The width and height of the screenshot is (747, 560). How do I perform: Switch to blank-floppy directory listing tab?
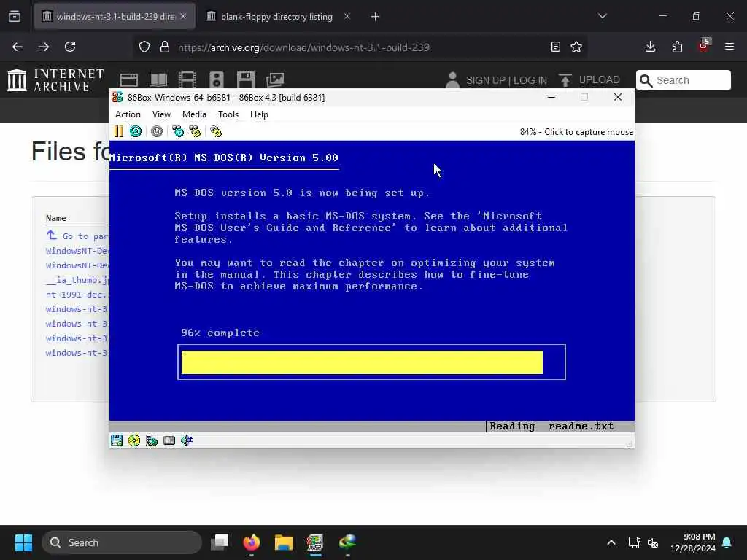click(276, 17)
